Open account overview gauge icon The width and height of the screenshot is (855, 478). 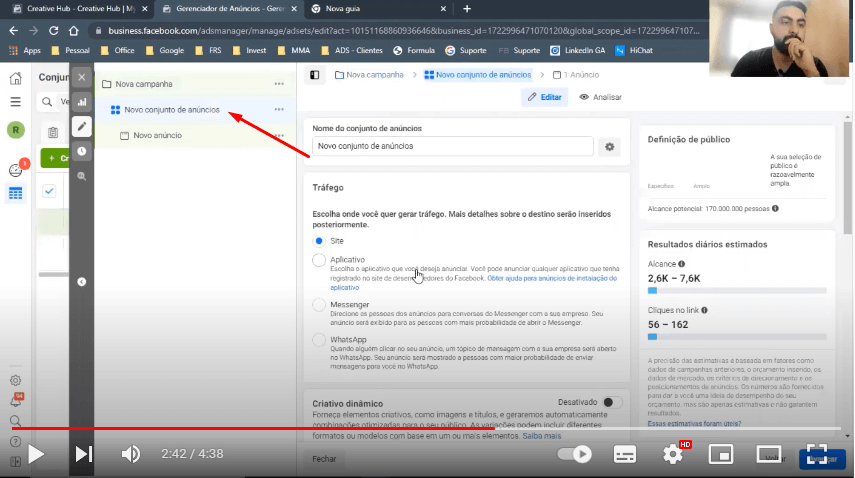click(15, 170)
